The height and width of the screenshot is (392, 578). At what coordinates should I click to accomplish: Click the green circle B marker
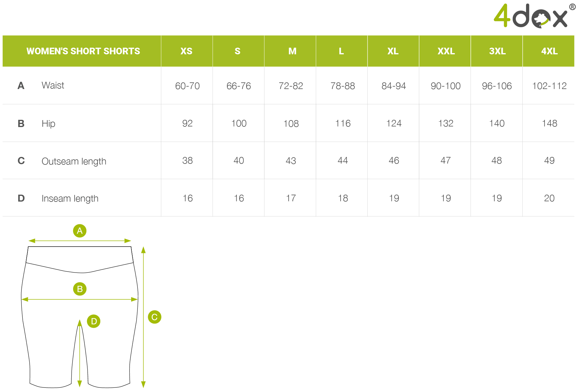(x=80, y=289)
